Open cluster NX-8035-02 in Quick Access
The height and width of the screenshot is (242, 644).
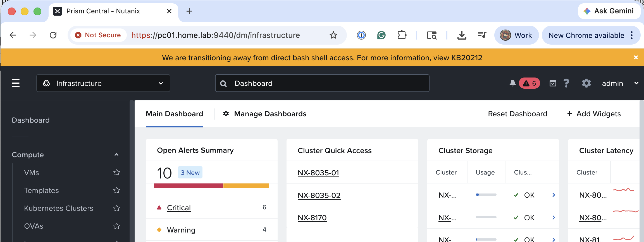(319, 195)
